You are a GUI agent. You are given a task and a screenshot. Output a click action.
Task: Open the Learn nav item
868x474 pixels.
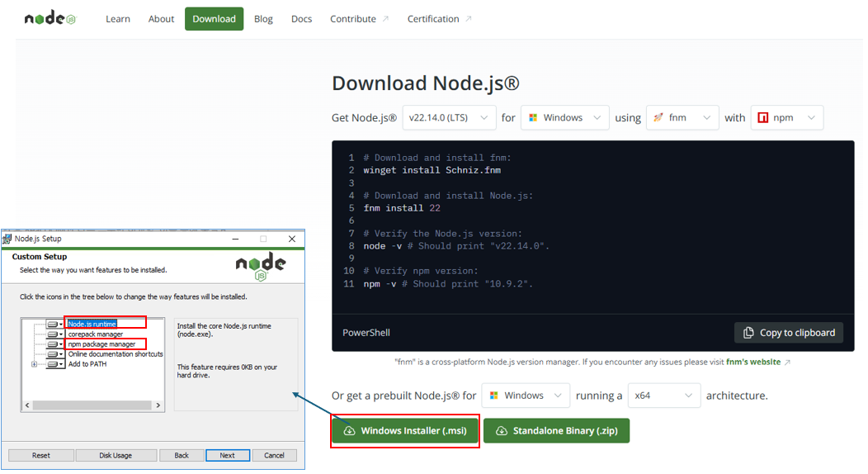coord(118,19)
